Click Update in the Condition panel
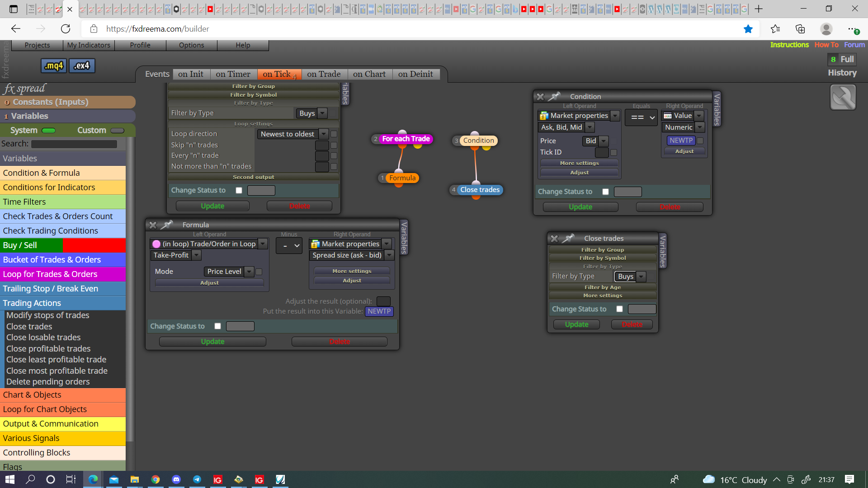This screenshot has width=868, height=488. point(580,207)
